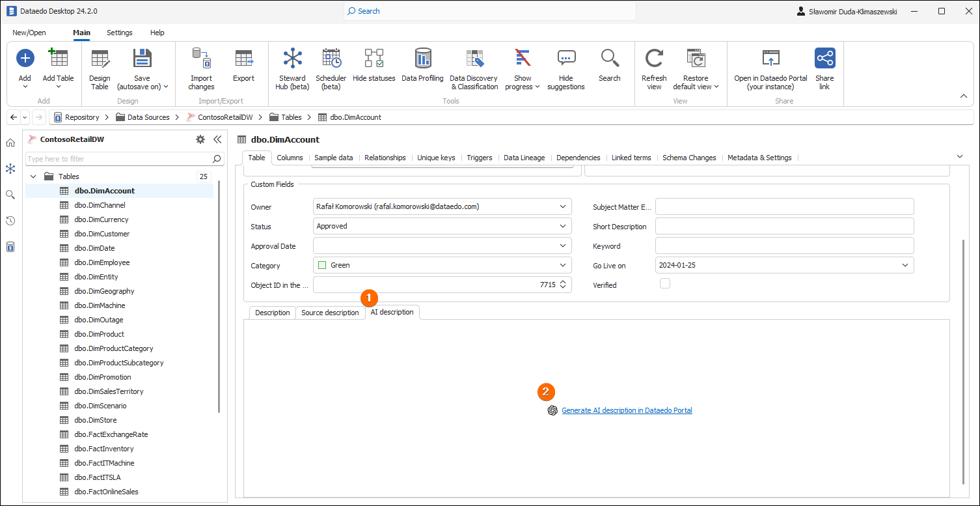Open the Description tab
980x506 pixels.
tap(272, 313)
